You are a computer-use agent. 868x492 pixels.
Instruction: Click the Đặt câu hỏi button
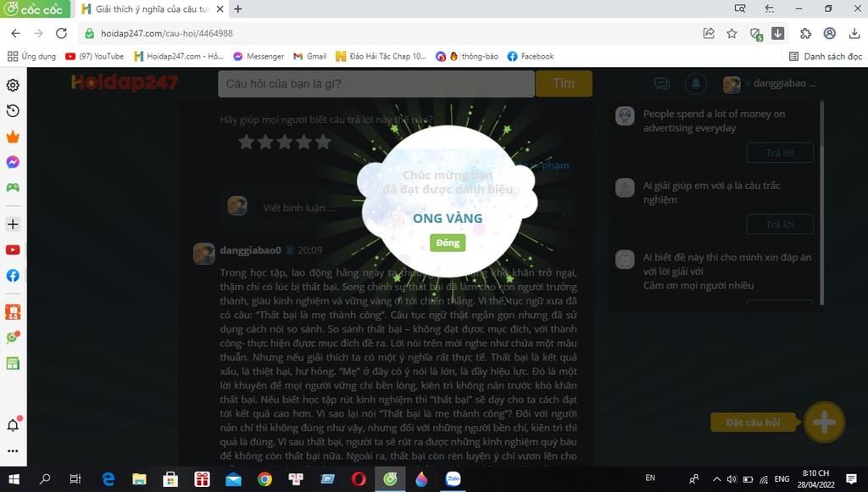pyautogui.click(x=753, y=422)
